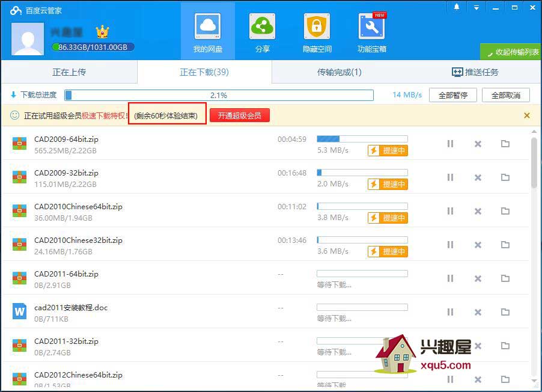
Task: Click 提速中 badge for CAD2009-64bit.zip
Action: tap(388, 150)
